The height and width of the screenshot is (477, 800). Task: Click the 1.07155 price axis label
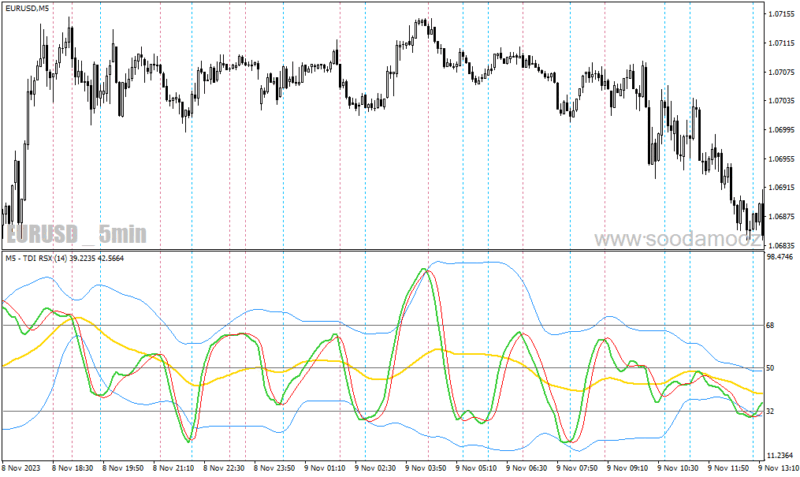[782, 14]
